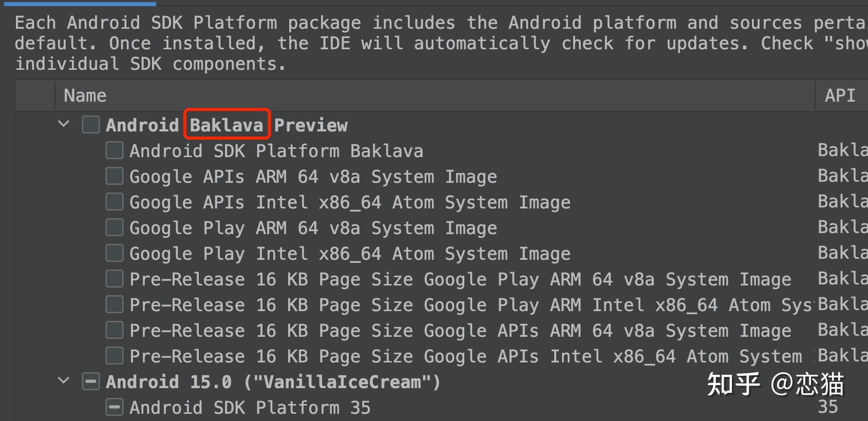Image resolution: width=868 pixels, height=421 pixels.
Task: Tick Pre-Release 16 KB Google Play ARM Intel x86_64 checkbox
Action: 114,304
